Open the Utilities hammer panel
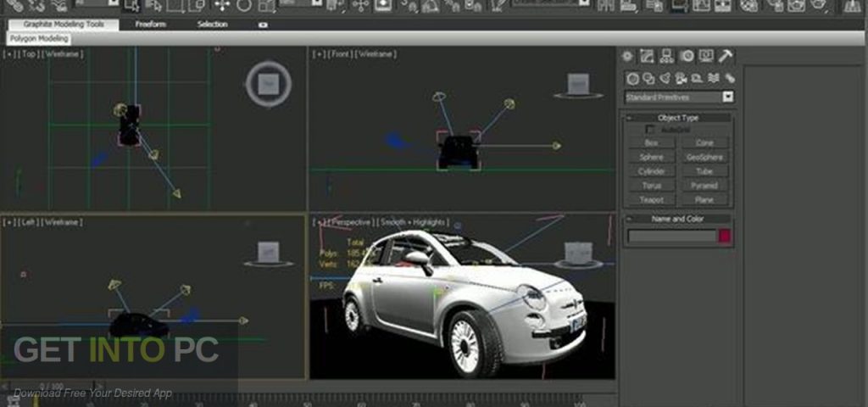The height and width of the screenshot is (407, 868). [x=726, y=57]
